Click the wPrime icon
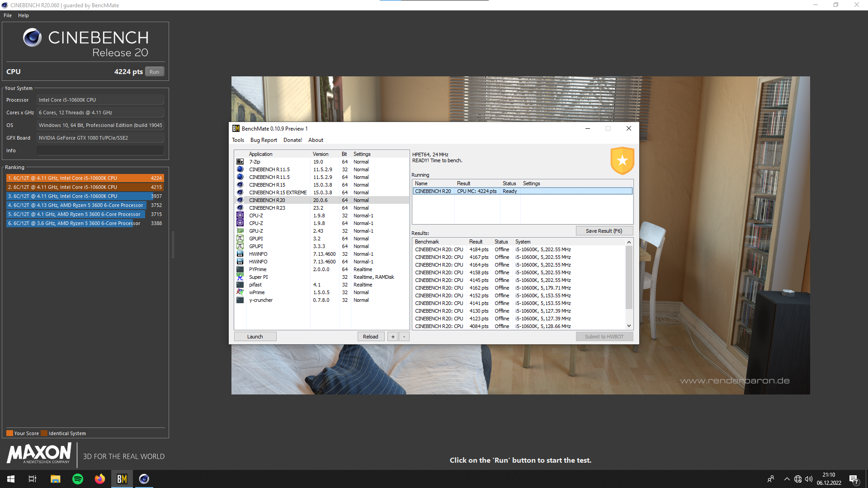868x488 pixels. tap(240, 292)
